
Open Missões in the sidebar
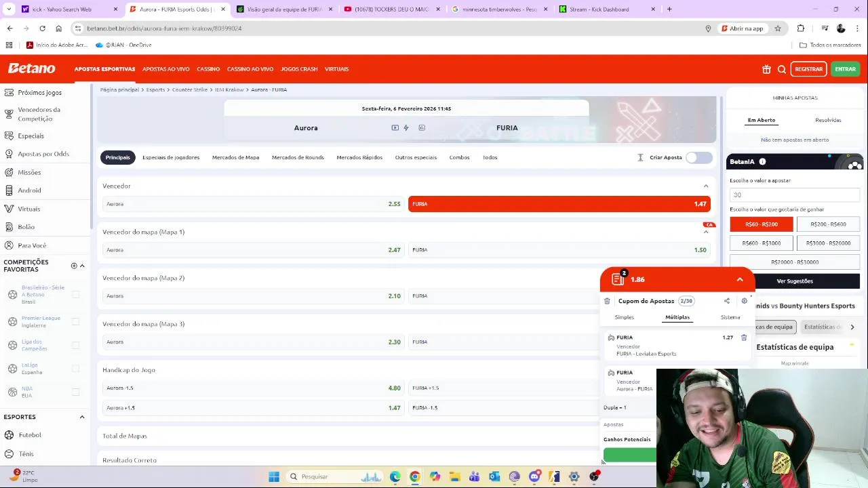[x=29, y=172]
